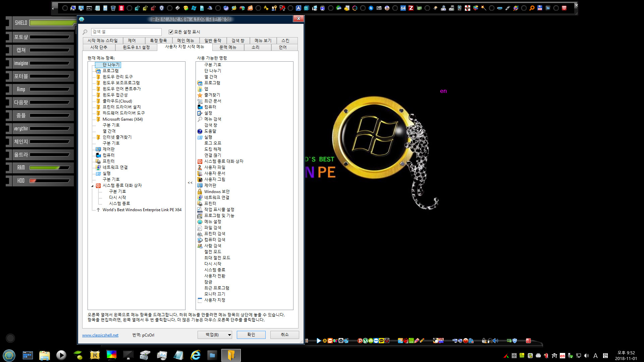
Task: Click the settings search input field
Action: click(x=126, y=32)
